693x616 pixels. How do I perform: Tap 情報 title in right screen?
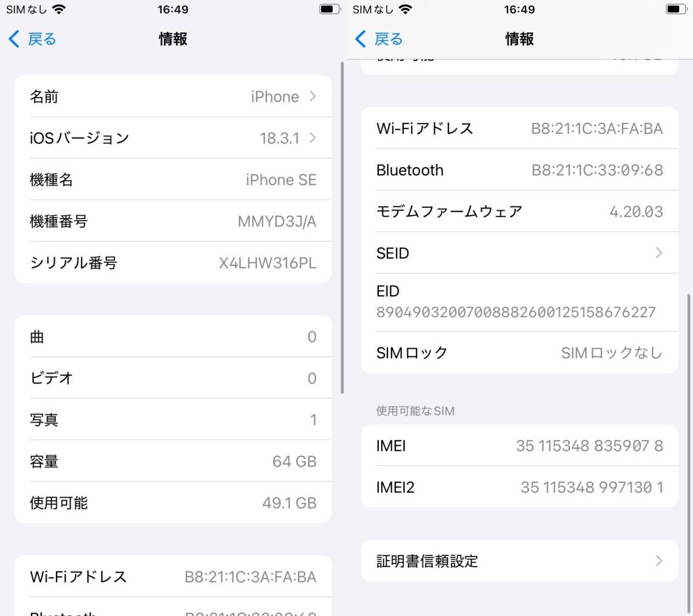pyautogui.click(x=520, y=39)
